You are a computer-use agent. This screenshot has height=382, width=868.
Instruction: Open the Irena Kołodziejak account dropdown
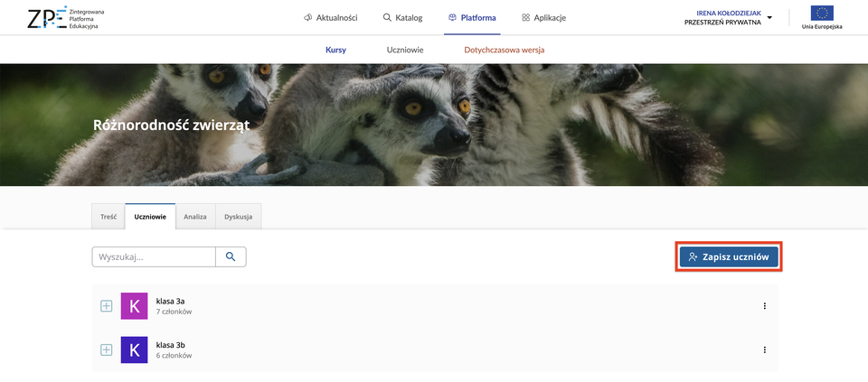[729, 17]
